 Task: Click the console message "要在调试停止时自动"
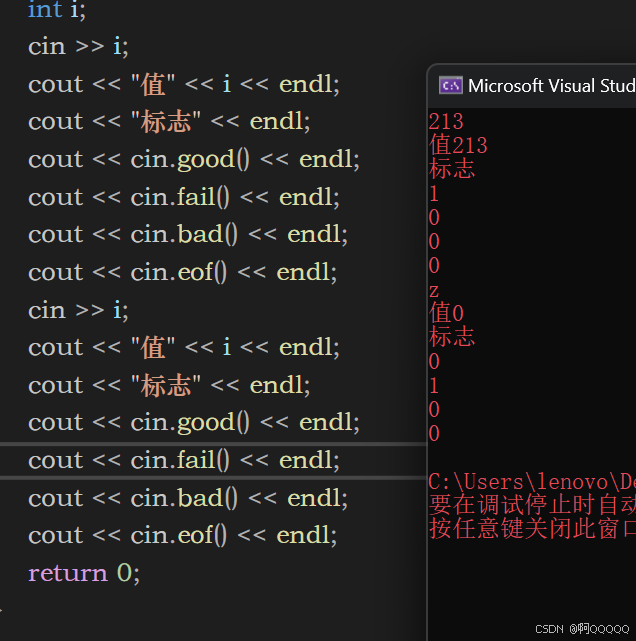[532, 505]
